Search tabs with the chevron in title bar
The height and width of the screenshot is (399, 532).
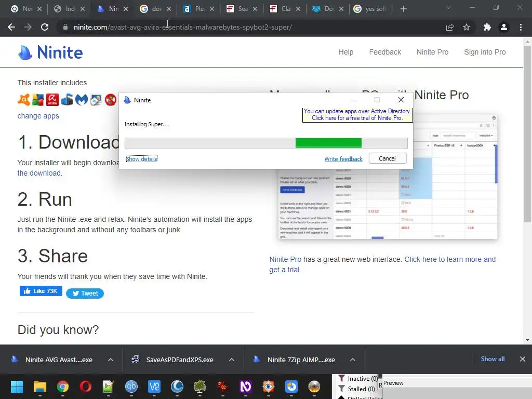448,7
